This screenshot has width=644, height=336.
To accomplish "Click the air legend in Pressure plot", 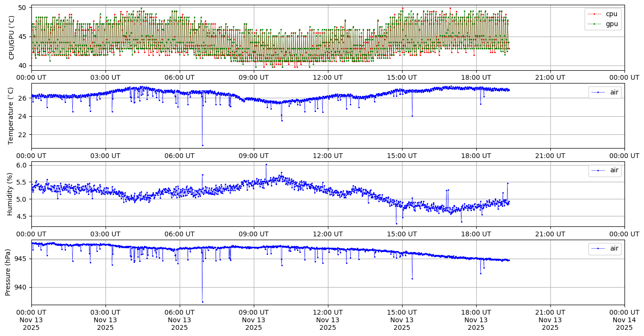I will (614, 249).
